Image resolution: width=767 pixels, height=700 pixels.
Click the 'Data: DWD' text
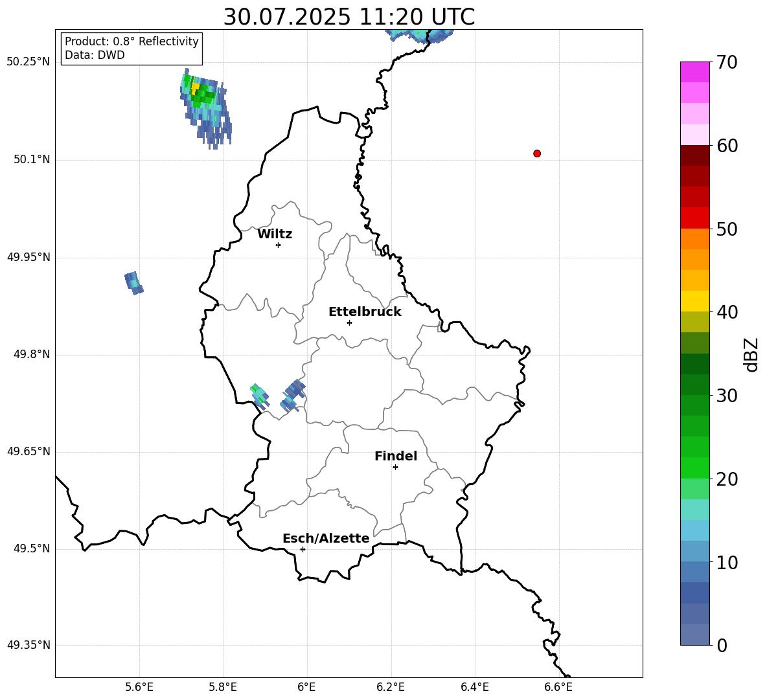pos(95,55)
